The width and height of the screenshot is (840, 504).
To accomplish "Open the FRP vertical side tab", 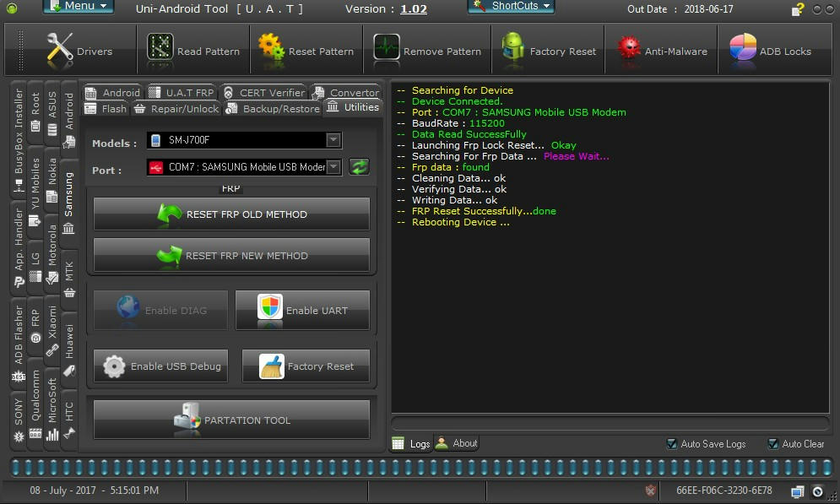I will pyautogui.click(x=35, y=326).
